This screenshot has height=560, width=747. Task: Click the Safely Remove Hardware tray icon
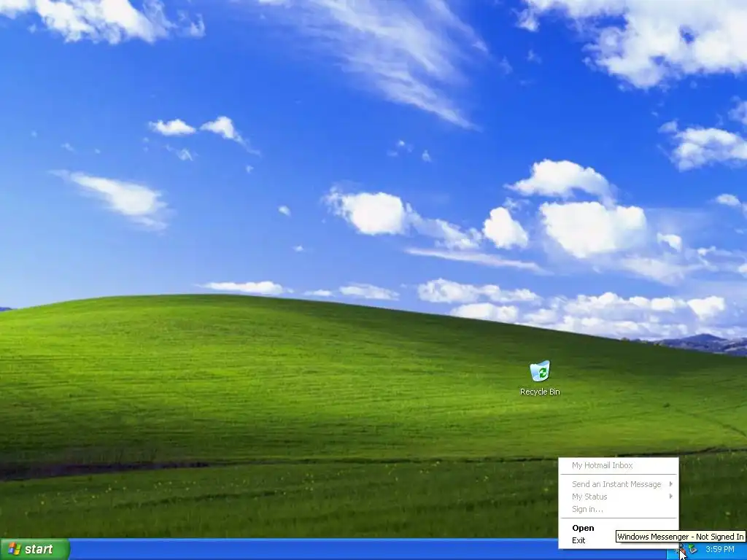(x=693, y=549)
